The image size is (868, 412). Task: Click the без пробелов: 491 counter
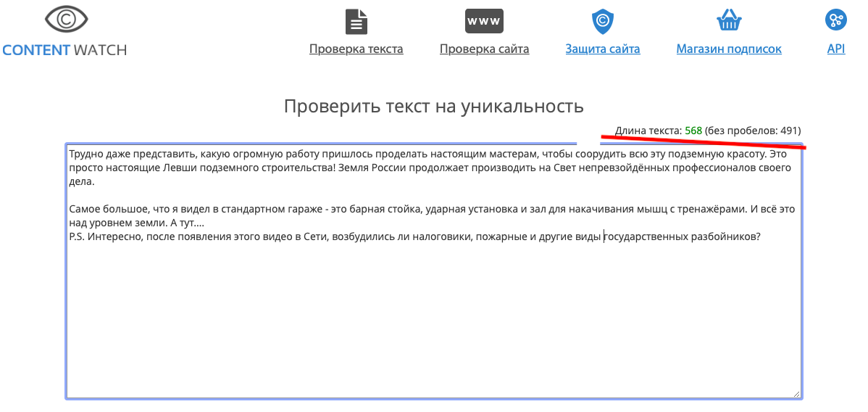coord(753,131)
